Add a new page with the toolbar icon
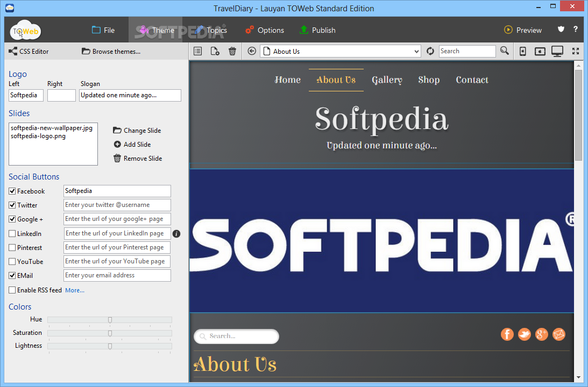Image resolution: width=588 pixels, height=387 pixels. tap(215, 51)
